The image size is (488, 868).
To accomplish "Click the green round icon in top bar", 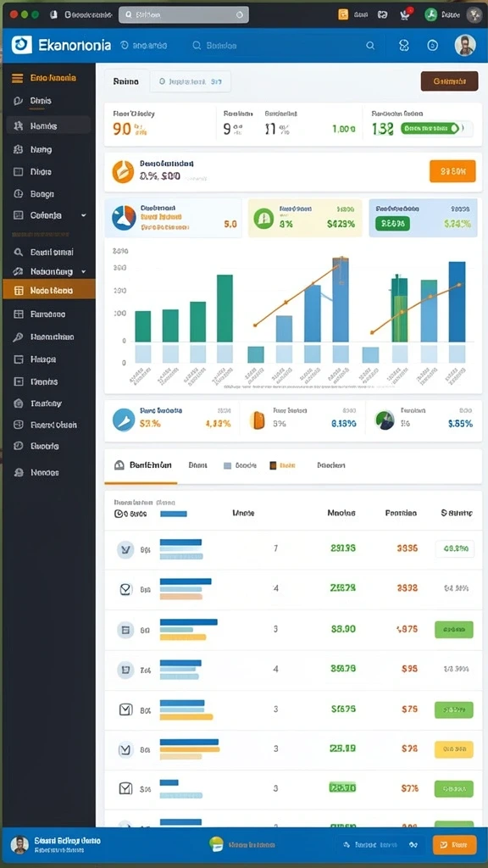I will [431, 15].
